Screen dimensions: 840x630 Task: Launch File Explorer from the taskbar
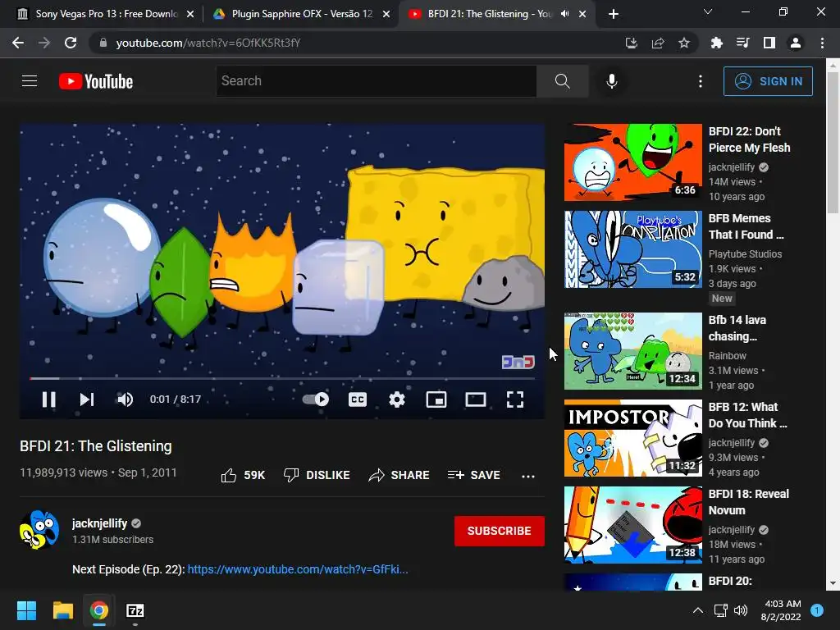click(x=62, y=610)
